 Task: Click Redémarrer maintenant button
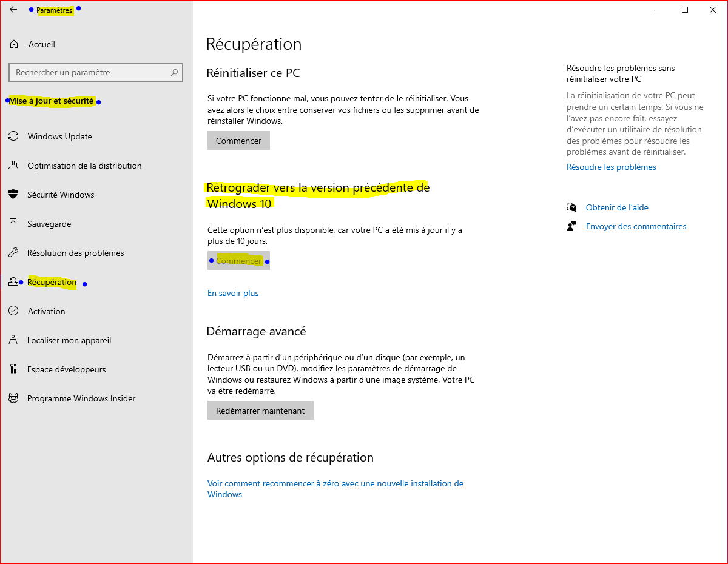click(x=260, y=411)
